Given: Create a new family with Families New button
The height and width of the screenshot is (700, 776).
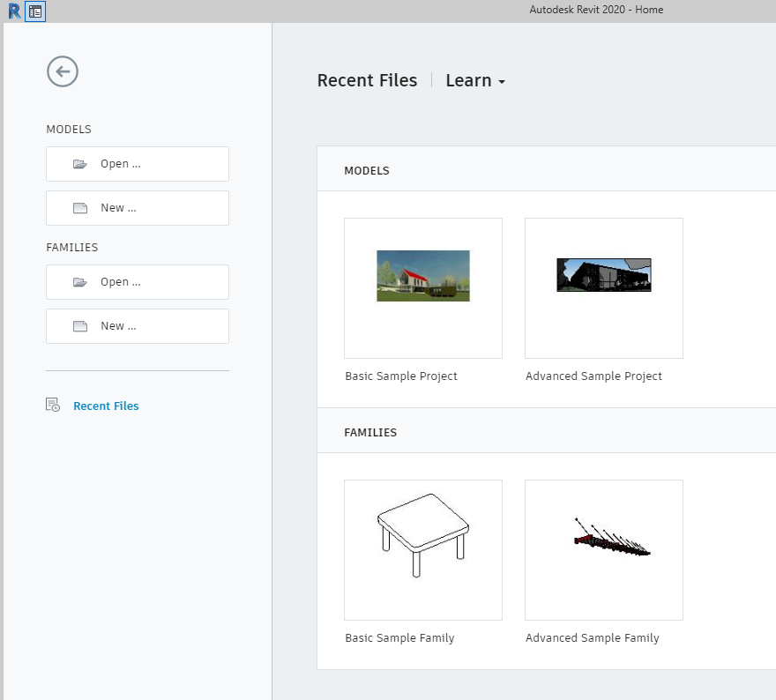Looking at the screenshot, I should click(138, 326).
